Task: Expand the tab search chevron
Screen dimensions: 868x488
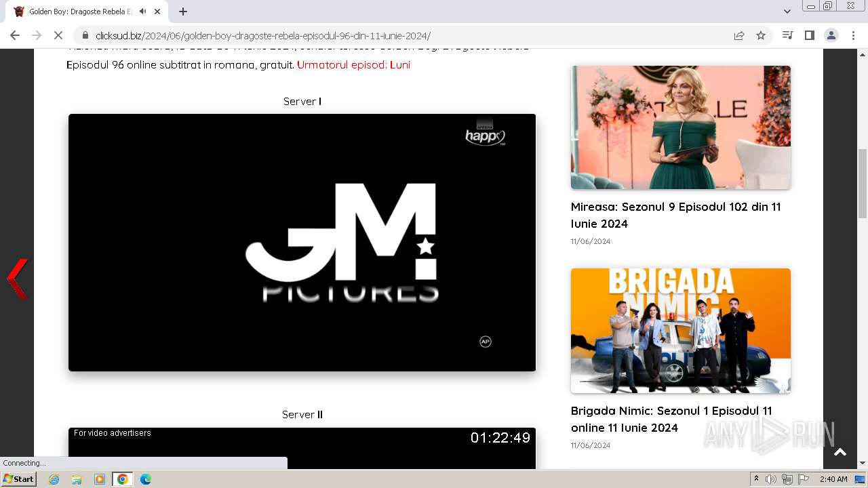Action: click(x=787, y=12)
